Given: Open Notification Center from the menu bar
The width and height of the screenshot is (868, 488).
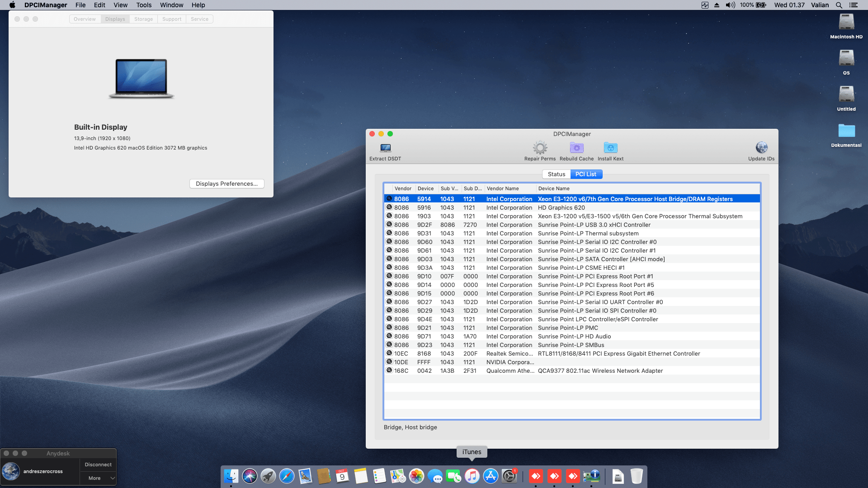Looking at the screenshot, I should [853, 5].
